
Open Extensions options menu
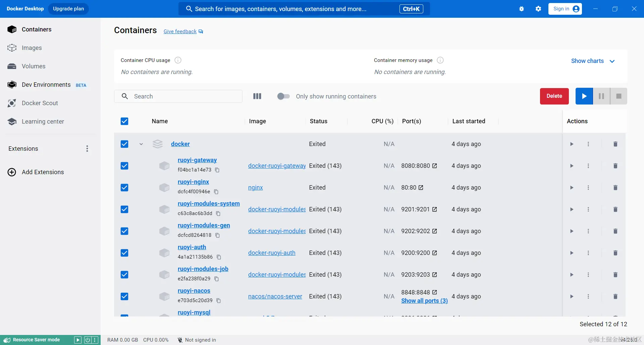tap(87, 149)
